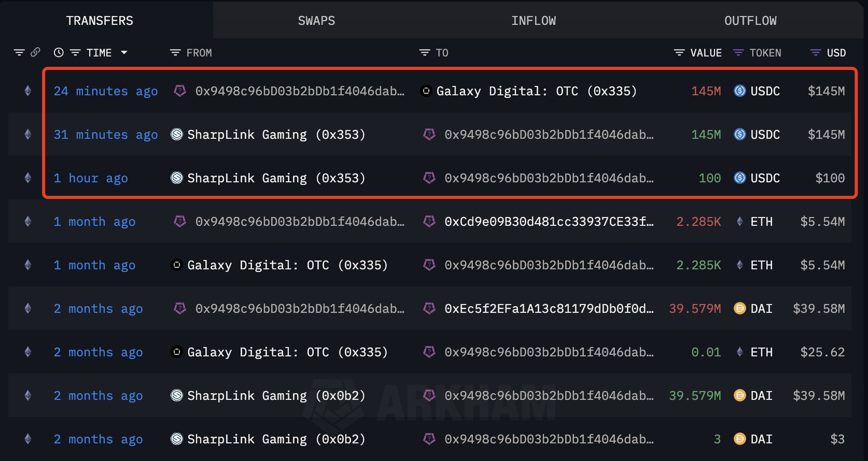Toggle the USD column filter

click(815, 53)
